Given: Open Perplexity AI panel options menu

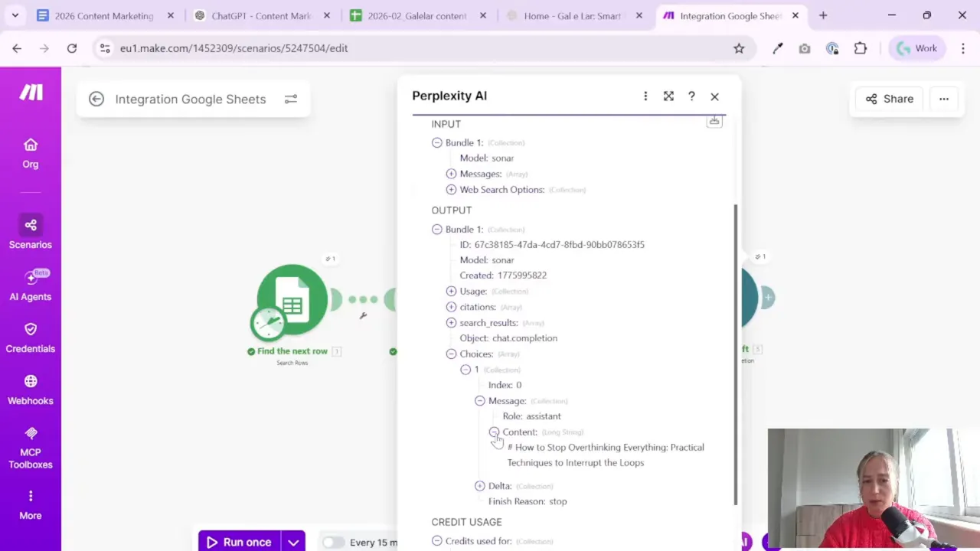Looking at the screenshot, I should pyautogui.click(x=645, y=96).
